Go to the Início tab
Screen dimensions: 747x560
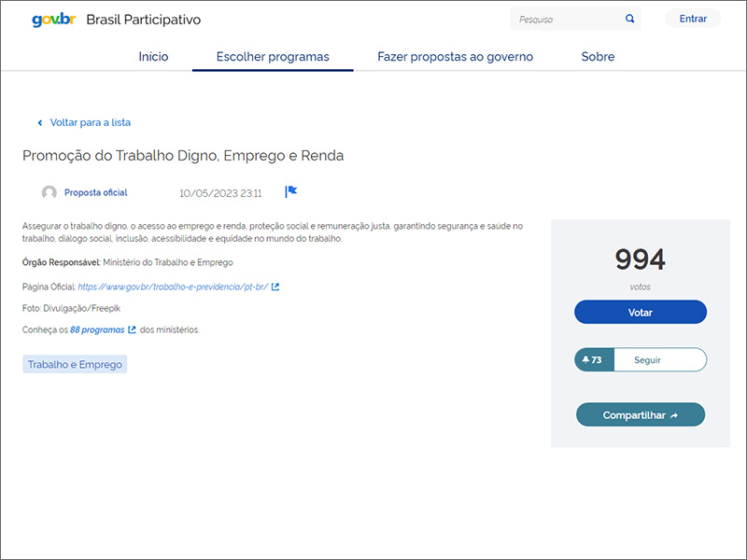(153, 57)
